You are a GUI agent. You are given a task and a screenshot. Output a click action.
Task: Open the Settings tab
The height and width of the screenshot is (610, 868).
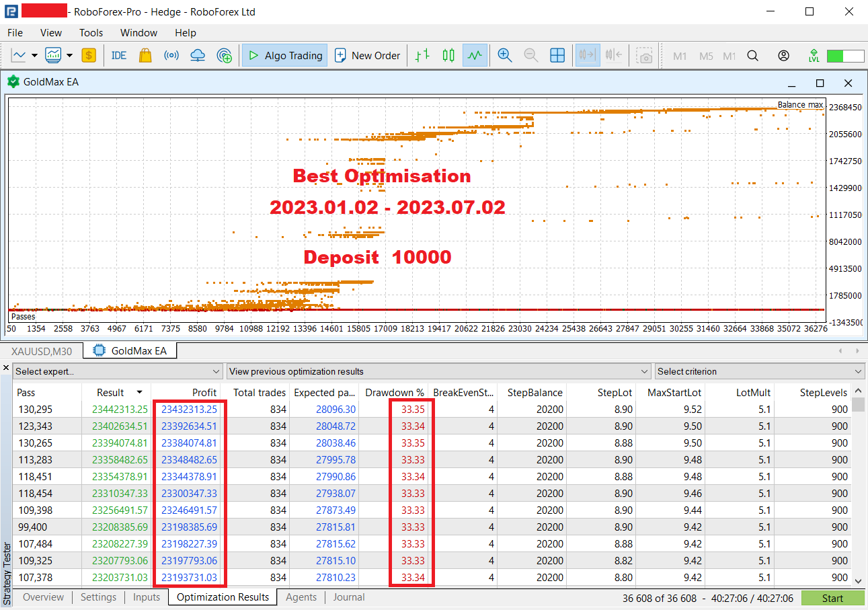98,597
